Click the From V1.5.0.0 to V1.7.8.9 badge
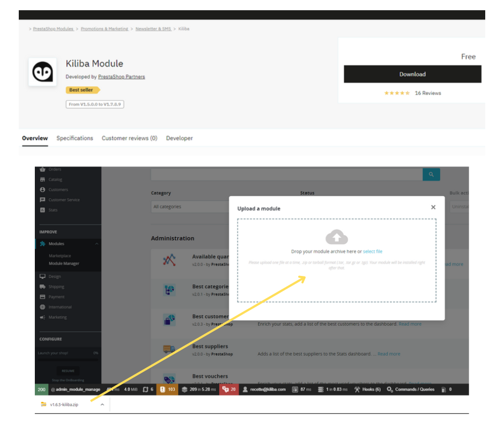 (95, 105)
